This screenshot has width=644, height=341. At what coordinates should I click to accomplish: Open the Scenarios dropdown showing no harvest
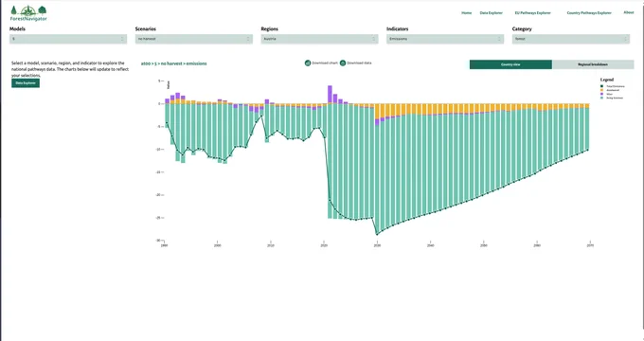pos(194,39)
